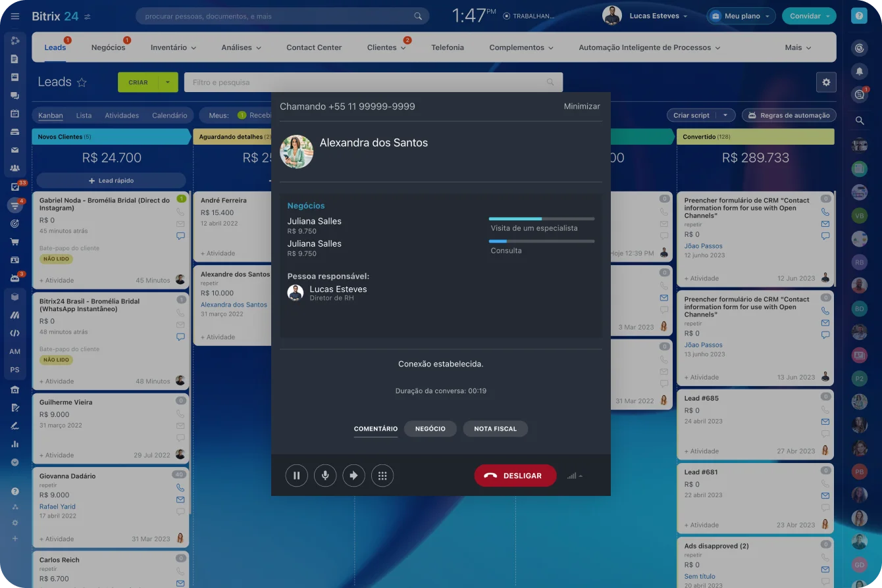Screen dimensions: 882x588
Task: Open the dialpad keypad icon
Action: click(382, 476)
